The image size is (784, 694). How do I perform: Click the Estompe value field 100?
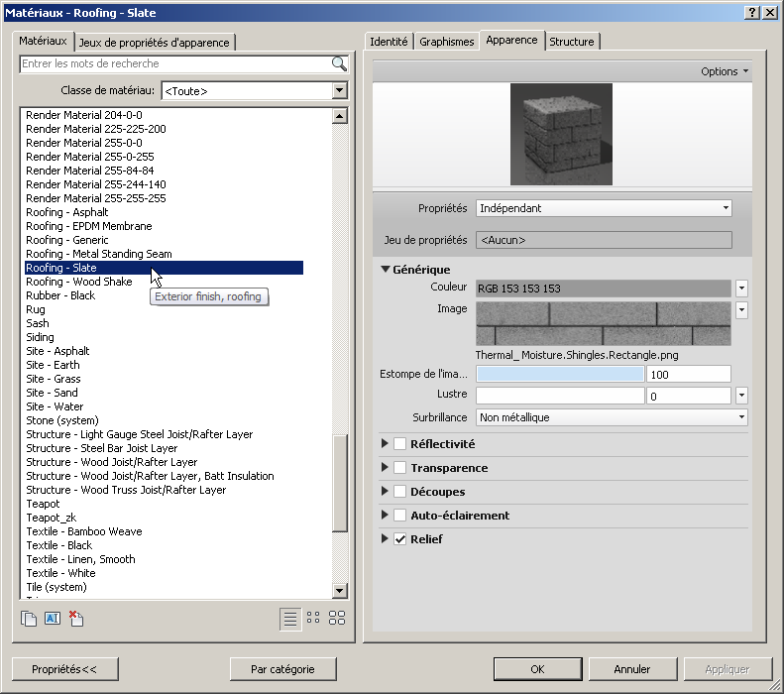pos(689,374)
